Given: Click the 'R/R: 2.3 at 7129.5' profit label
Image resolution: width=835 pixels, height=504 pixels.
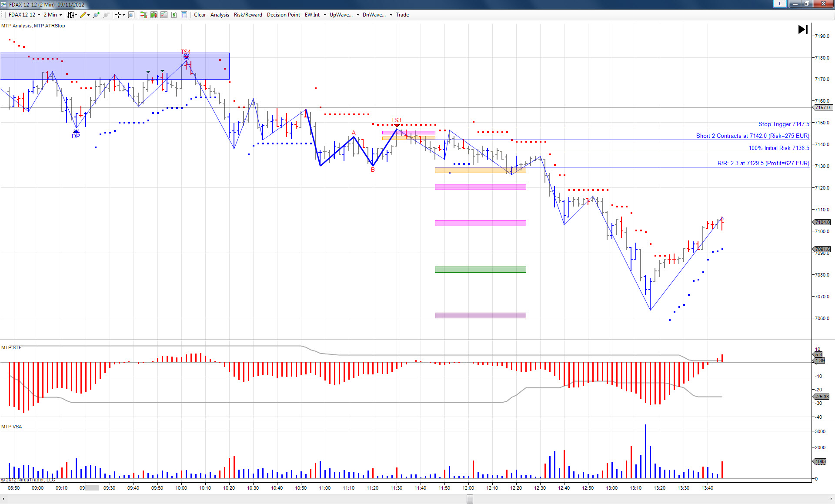Looking at the screenshot, I should 763,164.
